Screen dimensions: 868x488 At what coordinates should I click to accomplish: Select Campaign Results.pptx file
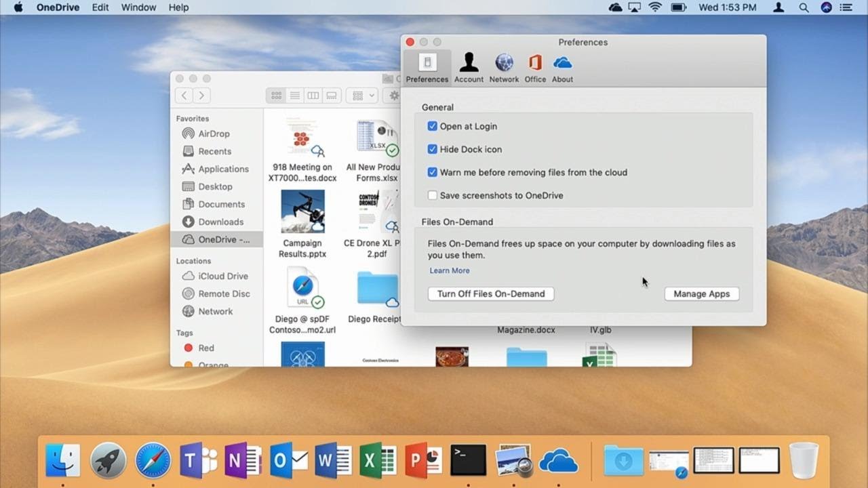[x=302, y=224]
